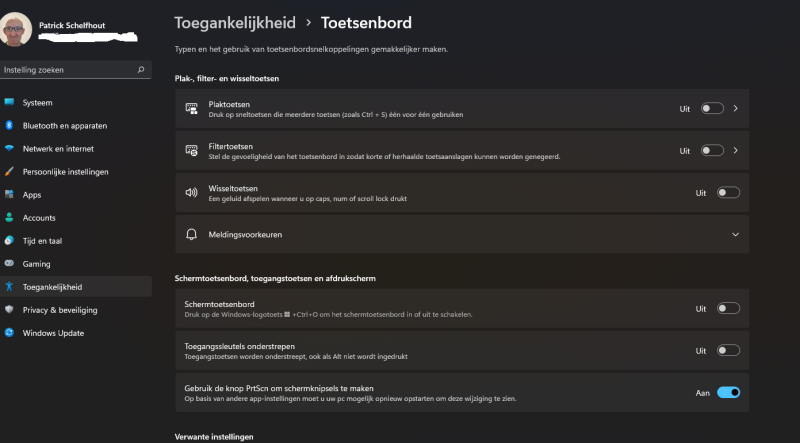This screenshot has width=800, height=443.
Task: Click the Bluetooth en apparaten icon
Action: click(9, 125)
